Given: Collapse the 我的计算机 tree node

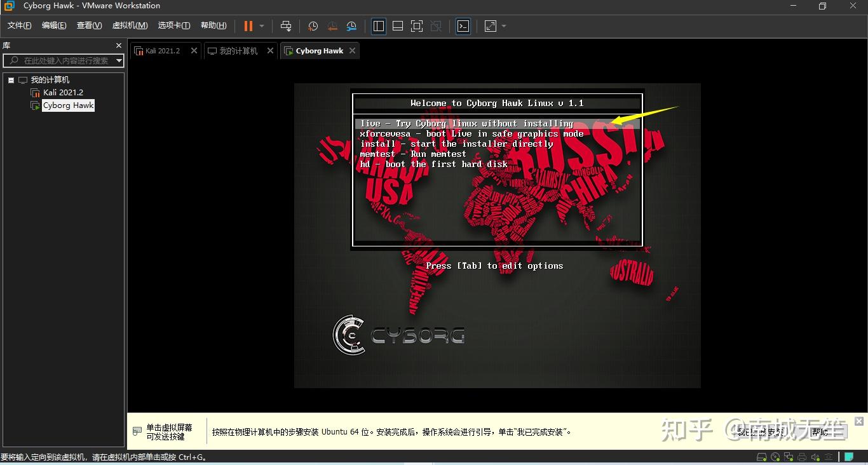Looking at the screenshot, I should click(11, 80).
